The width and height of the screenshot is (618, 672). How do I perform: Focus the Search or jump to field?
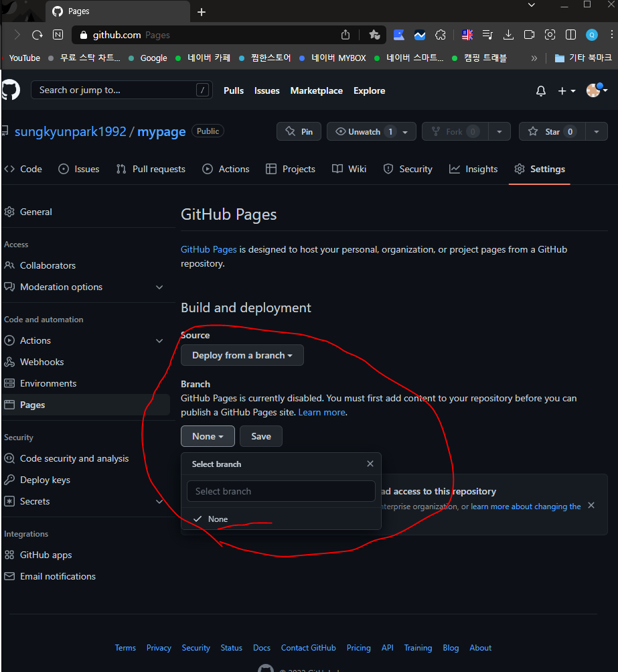pyautogui.click(x=122, y=90)
